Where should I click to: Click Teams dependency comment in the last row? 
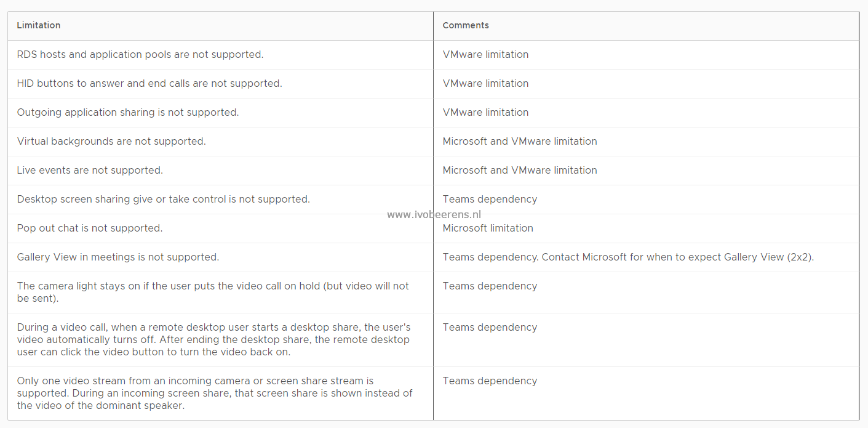point(490,381)
